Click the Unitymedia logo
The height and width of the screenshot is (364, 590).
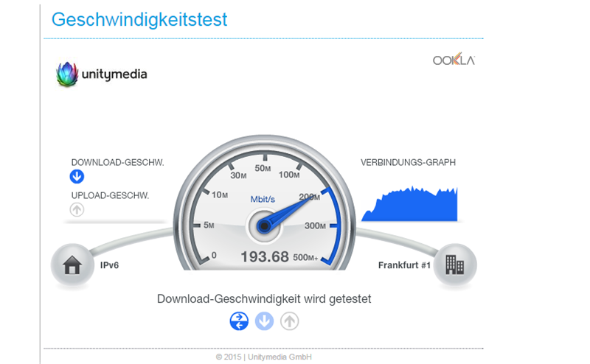[x=102, y=74]
